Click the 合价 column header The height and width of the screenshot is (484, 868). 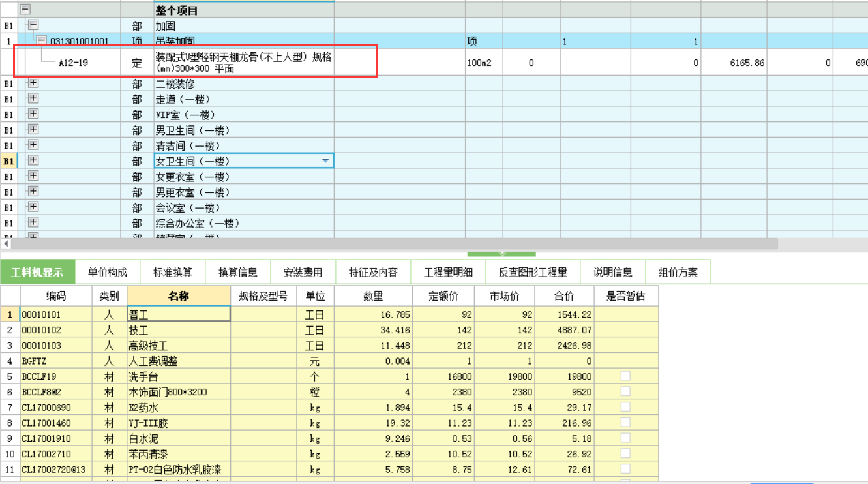coord(564,295)
